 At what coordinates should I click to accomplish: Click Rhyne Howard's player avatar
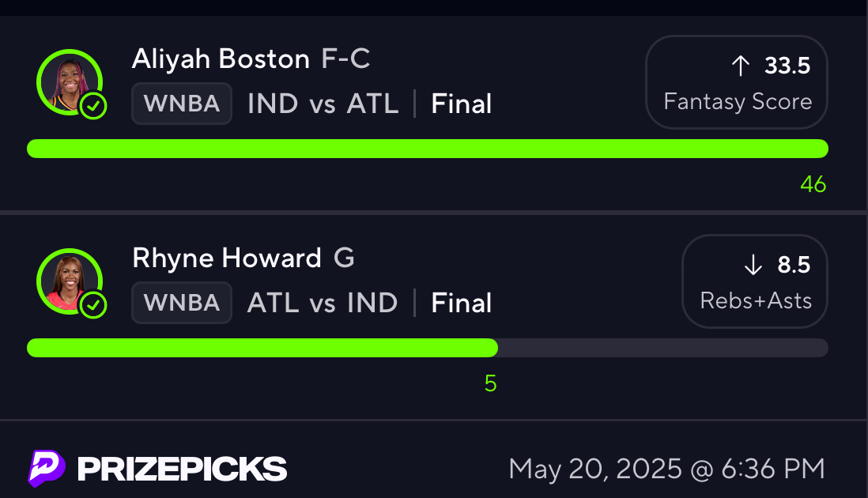pos(70,281)
